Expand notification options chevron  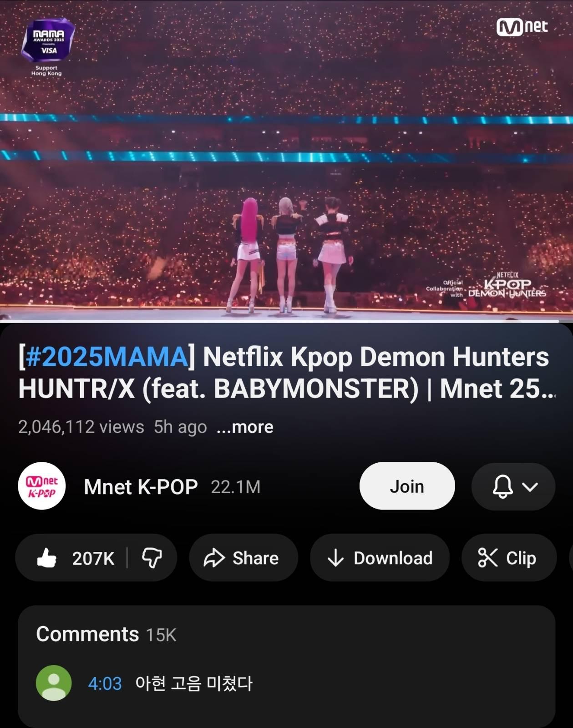(x=530, y=487)
